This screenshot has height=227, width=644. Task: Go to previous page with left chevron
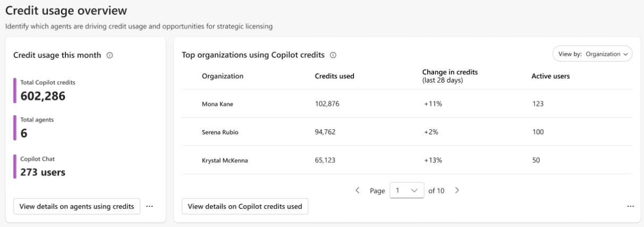358,190
